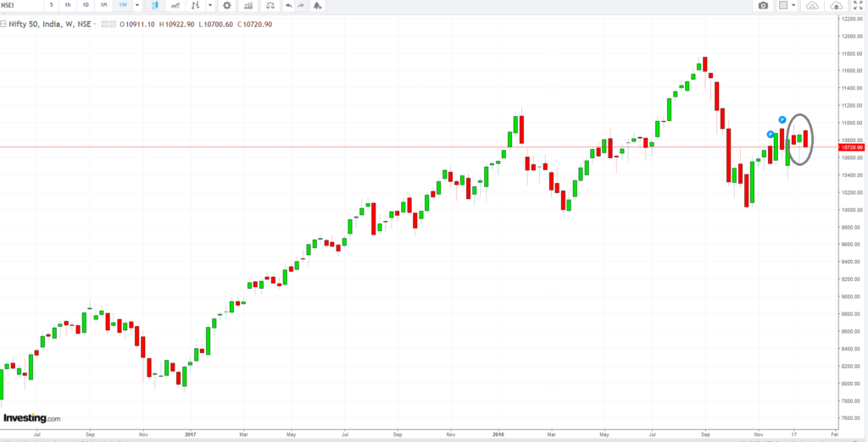Open the layout dropdown arrow
868x442 pixels.
pos(793,6)
